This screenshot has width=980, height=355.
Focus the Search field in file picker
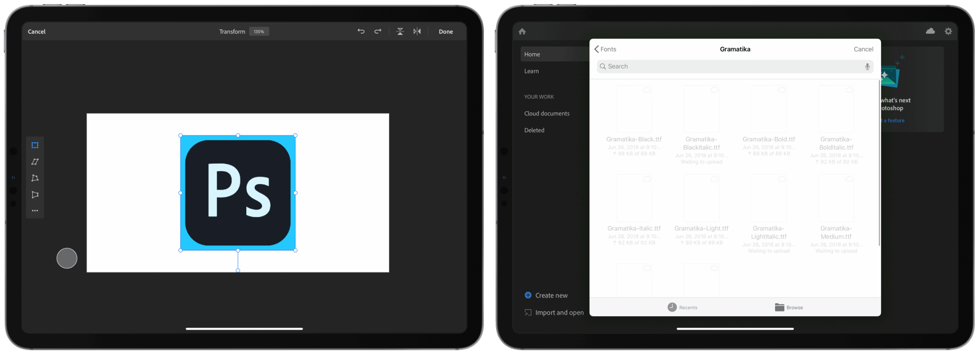pyautogui.click(x=735, y=67)
